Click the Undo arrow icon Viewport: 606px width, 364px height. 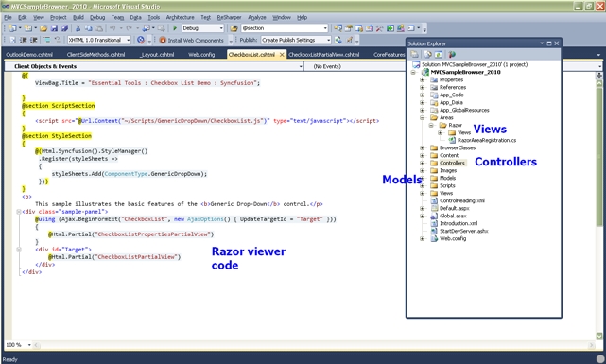113,28
